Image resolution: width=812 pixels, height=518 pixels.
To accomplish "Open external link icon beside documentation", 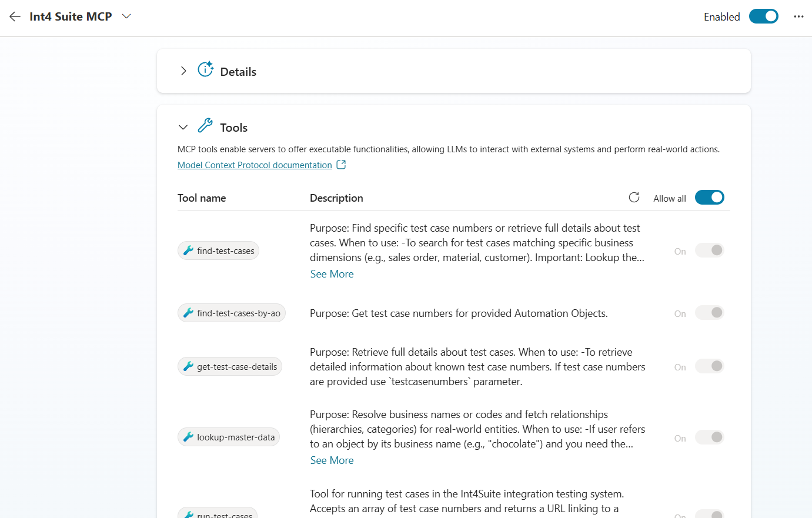I will click(x=341, y=165).
